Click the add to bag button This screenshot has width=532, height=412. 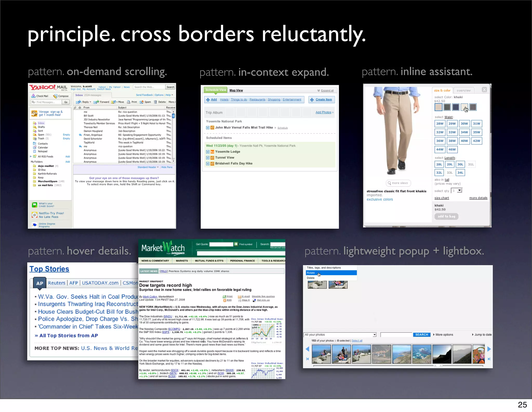446,217
